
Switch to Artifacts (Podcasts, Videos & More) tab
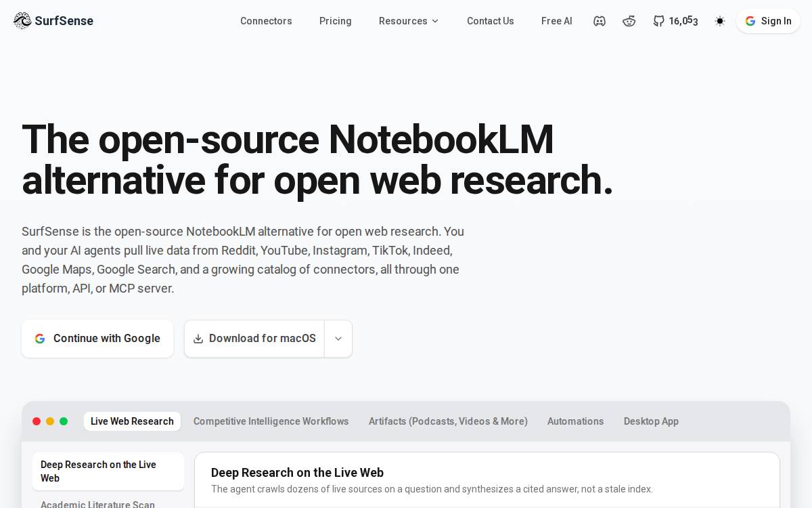pyautogui.click(x=448, y=421)
